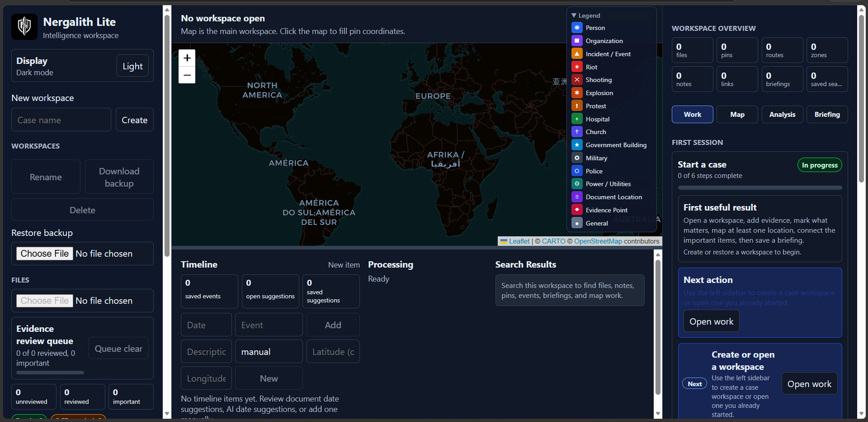
Task: Switch to the Analysis tab
Action: [x=782, y=115]
